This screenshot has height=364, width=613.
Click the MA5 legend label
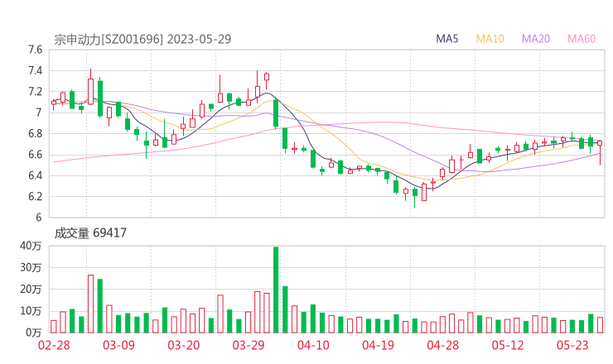point(446,39)
